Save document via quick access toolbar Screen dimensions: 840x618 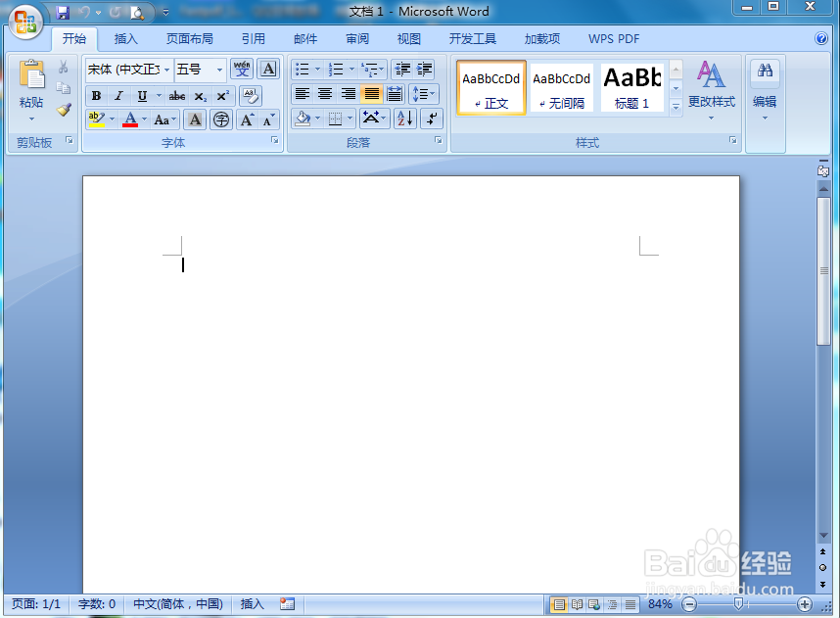pyautogui.click(x=64, y=12)
